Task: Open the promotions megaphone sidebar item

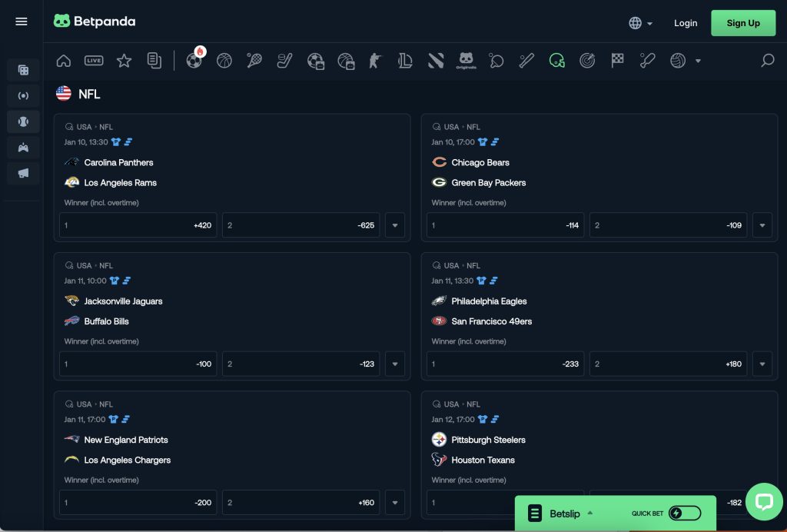Action: [23, 173]
